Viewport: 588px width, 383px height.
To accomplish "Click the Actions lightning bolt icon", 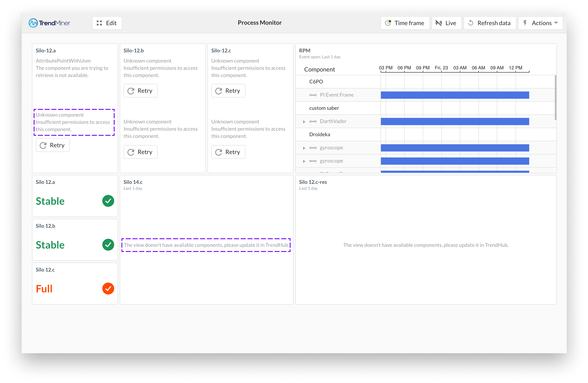I will 525,23.
